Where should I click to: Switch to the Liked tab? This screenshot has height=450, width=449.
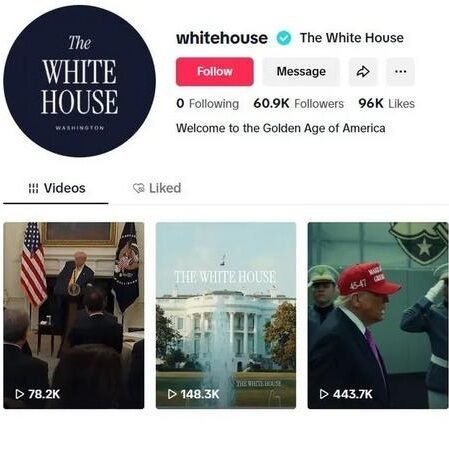point(157,189)
